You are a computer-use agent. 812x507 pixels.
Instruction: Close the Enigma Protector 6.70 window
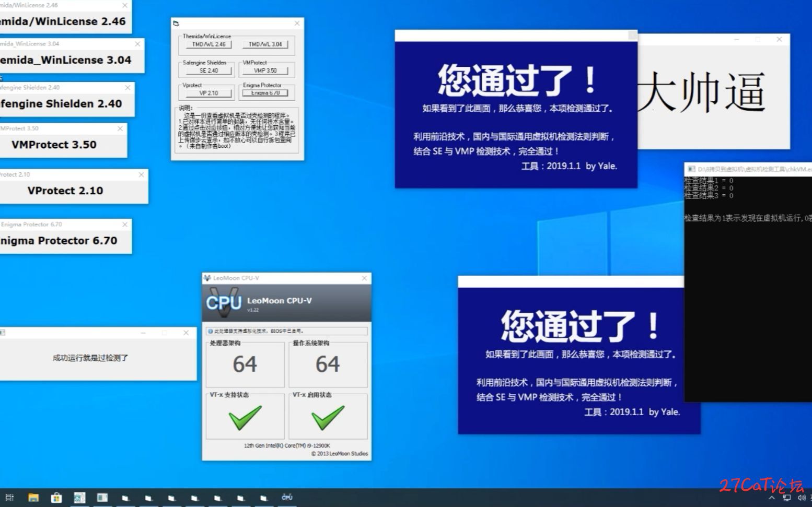pos(125,225)
